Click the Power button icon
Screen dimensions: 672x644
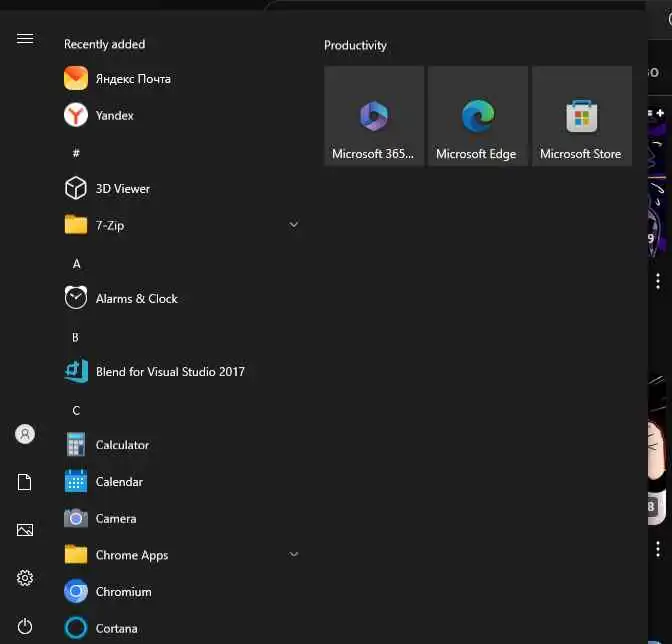25,626
